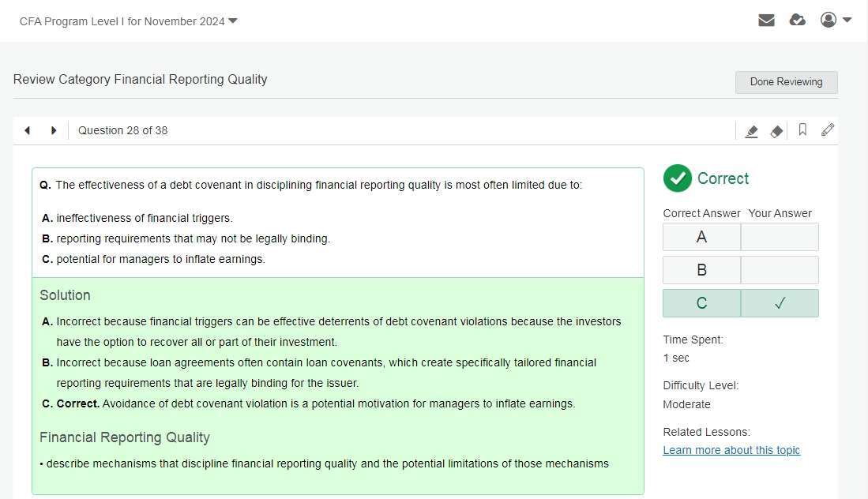Open the Learn more about this topic link
868x499 pixels.
tap(731, 450)
